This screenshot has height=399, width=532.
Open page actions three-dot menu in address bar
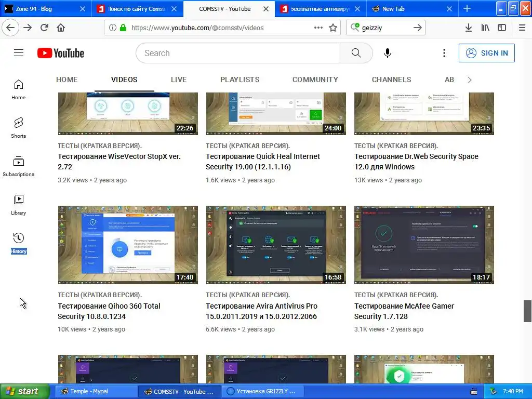pos(318,28)
